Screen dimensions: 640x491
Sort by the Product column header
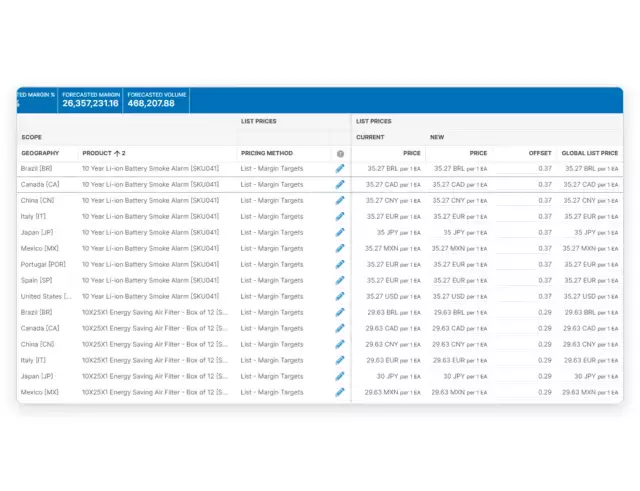pos(104,153)
